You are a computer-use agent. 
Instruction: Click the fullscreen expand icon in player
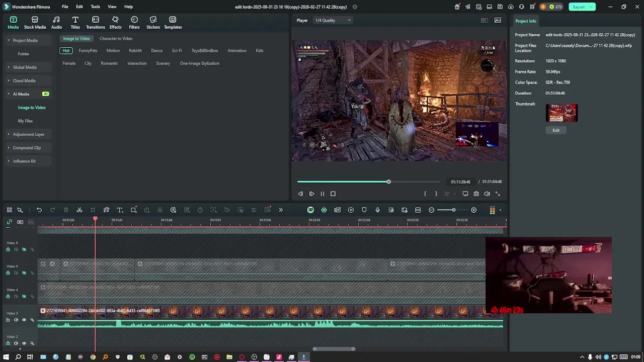(498, 194)
